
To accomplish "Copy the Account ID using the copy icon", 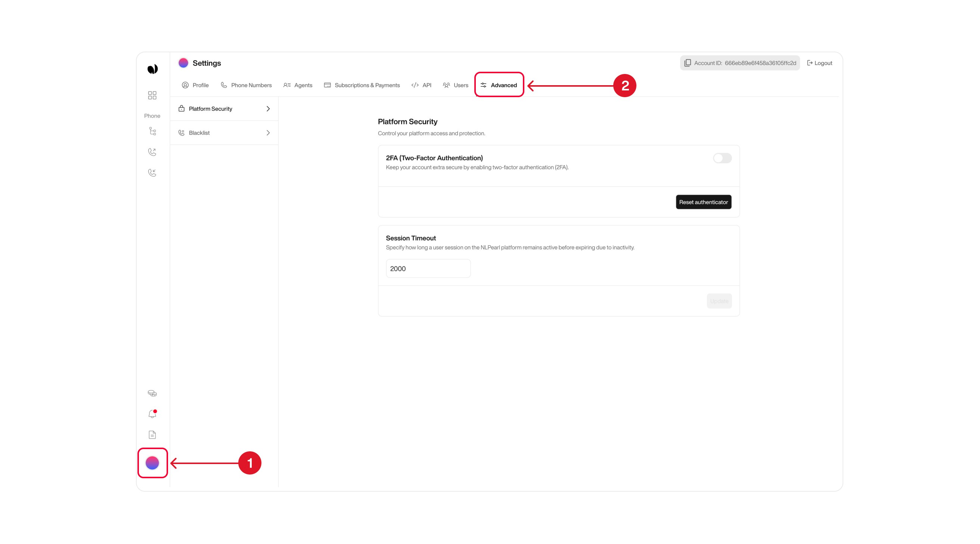I will pos(688,63).
